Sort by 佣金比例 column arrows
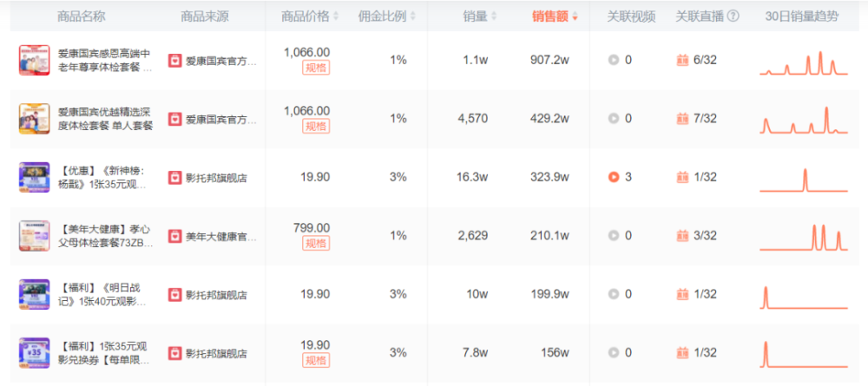 click(413, 16)
